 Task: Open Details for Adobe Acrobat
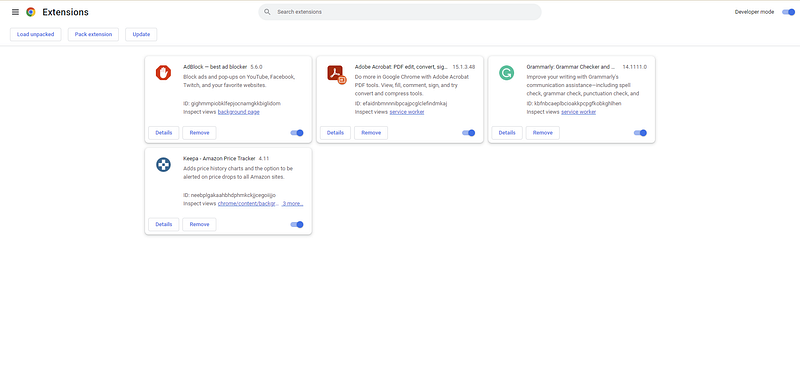click(x=335, y=133)
